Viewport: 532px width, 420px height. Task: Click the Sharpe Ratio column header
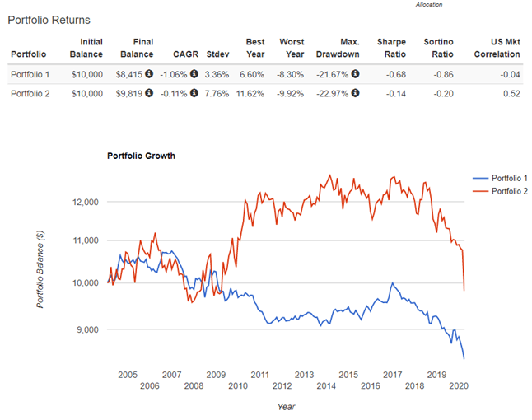click(x=391, y=48)
